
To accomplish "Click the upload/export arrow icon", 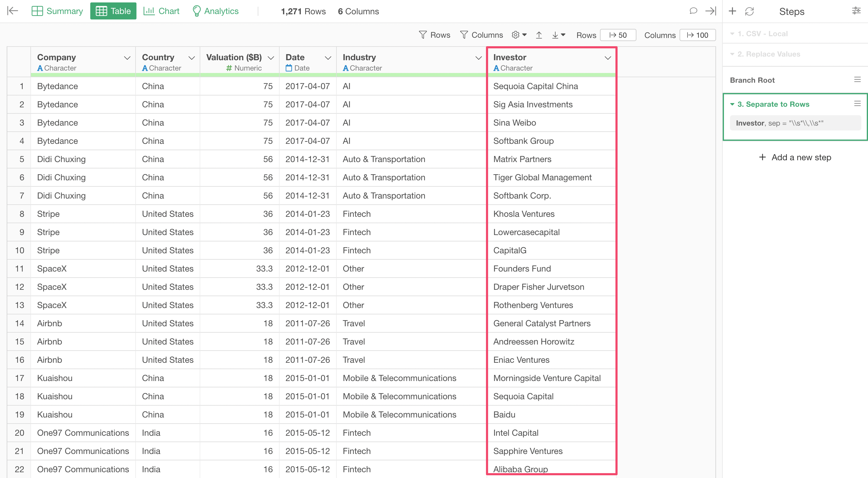I will [539, 35].
